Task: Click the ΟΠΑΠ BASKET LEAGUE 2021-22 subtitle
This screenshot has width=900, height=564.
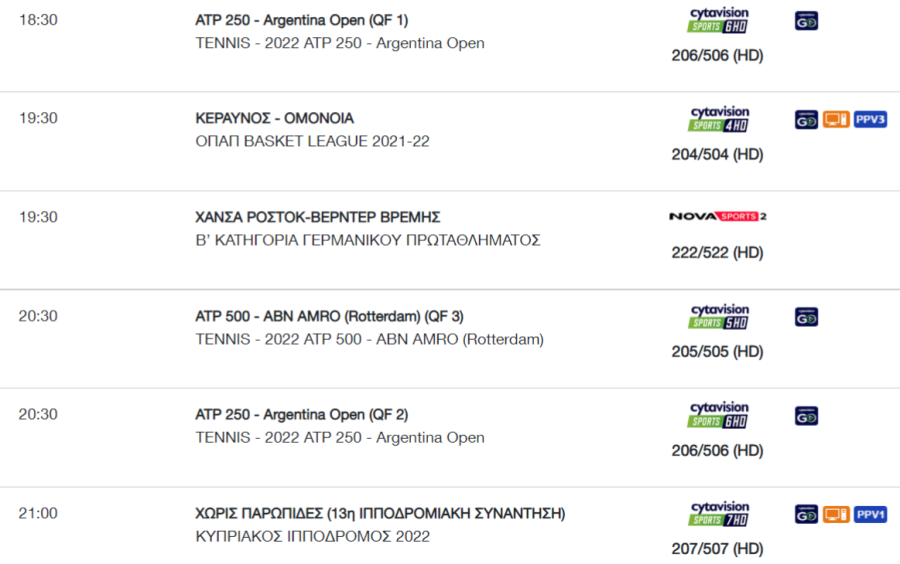Action: (x=312, y=141)
